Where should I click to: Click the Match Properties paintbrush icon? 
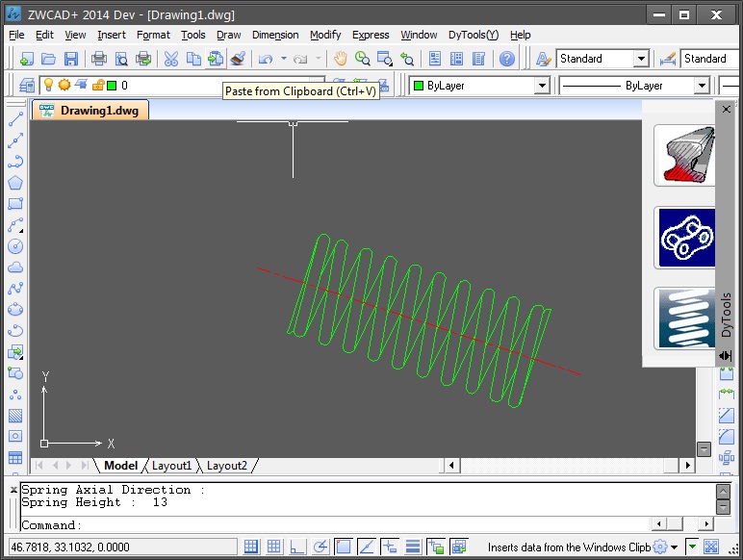click(x=237, y=59)
